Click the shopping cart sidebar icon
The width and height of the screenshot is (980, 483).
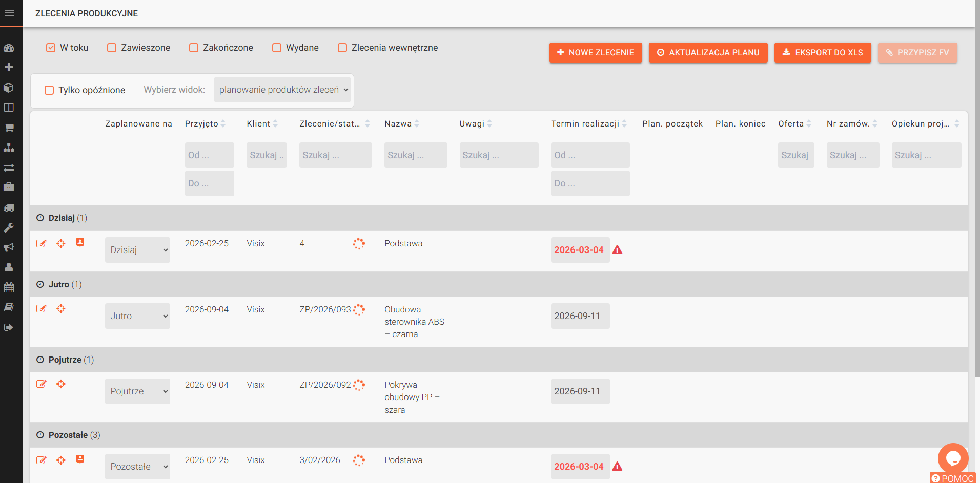click(x=9, y=128)
